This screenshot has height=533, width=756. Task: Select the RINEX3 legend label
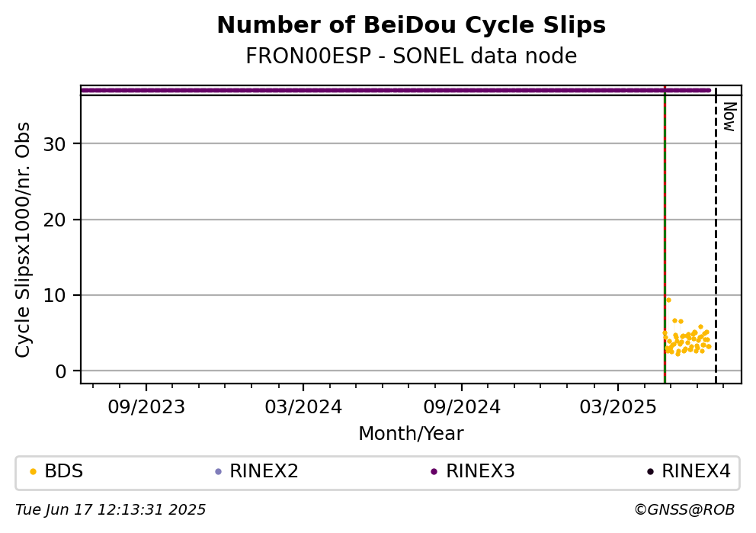480,471
